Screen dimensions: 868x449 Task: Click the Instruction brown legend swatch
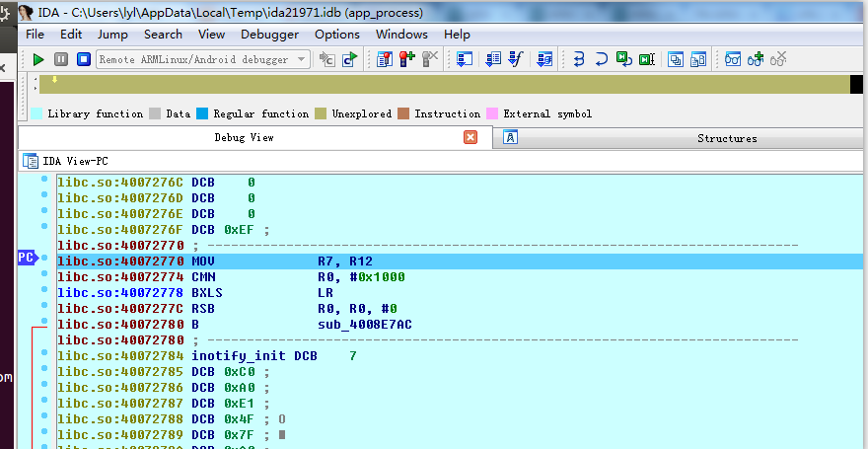click(x=403, y=113)
